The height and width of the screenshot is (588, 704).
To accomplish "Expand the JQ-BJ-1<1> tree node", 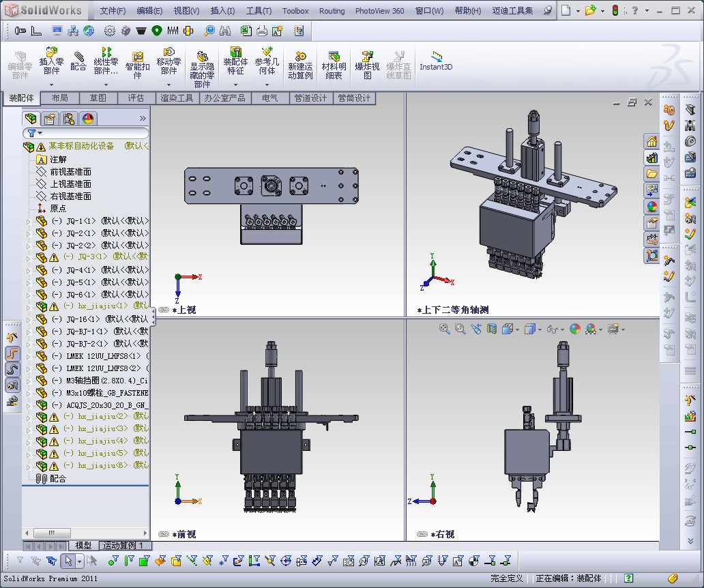I will [28, 332].
